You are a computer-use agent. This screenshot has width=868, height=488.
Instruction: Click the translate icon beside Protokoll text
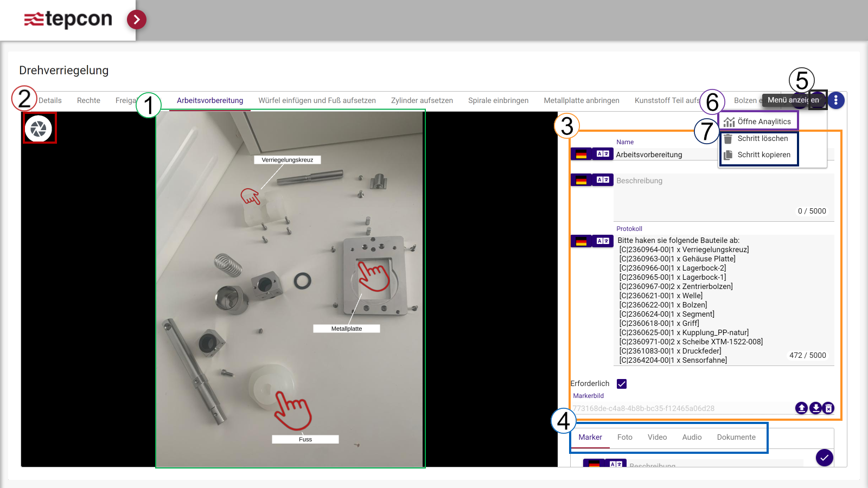tap(603, 241)
